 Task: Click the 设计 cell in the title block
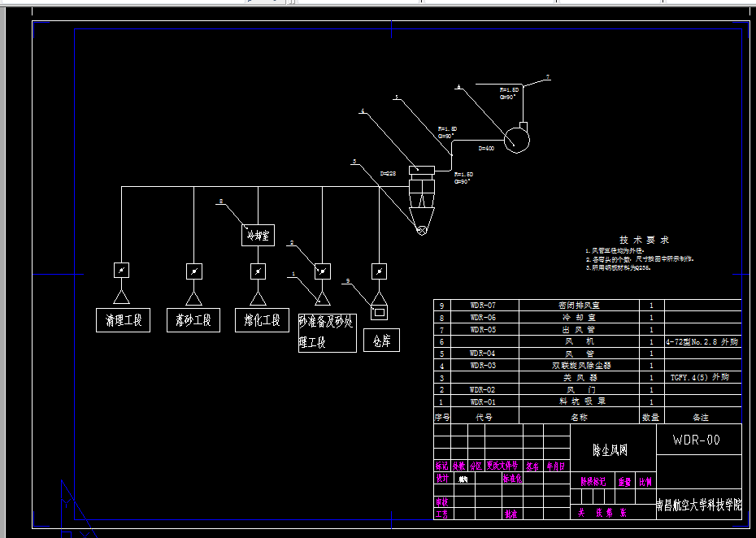(442, 478)
